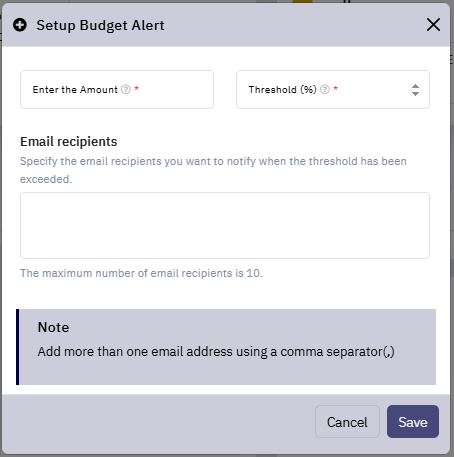The image size is (454, 457).
Task: Click the comma separator note text
Action: (x=216, y=352)
